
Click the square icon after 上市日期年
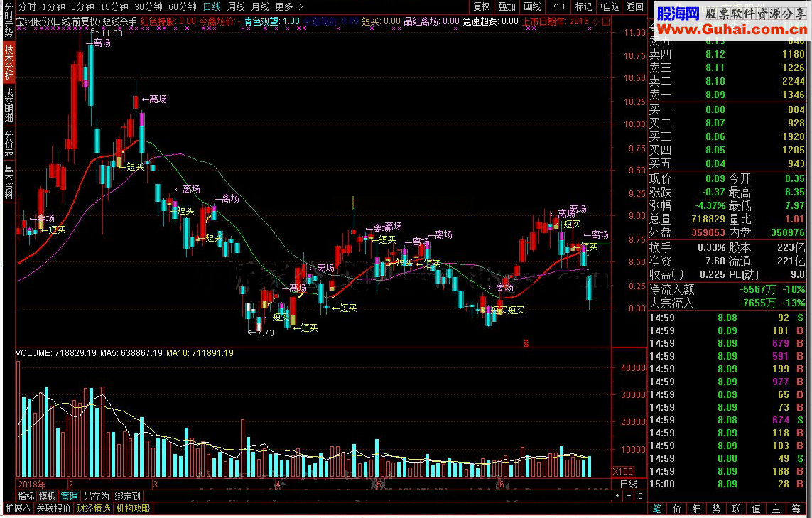click(x=606, y=21)
